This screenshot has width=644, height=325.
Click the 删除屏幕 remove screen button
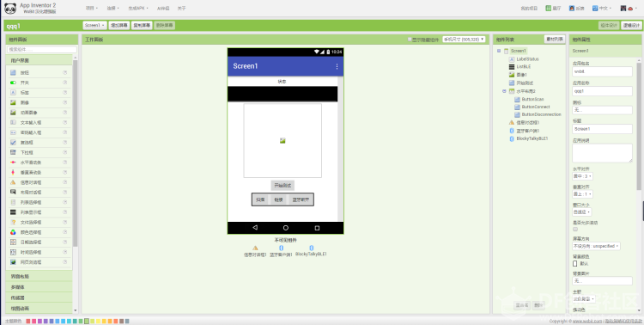click(165, 25)
